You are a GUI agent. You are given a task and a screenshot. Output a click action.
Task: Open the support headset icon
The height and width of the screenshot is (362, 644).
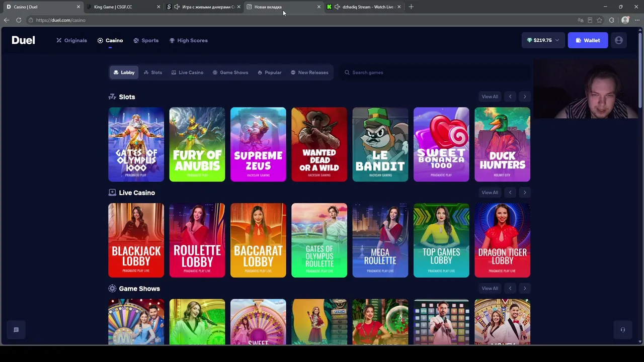[623, 330]
